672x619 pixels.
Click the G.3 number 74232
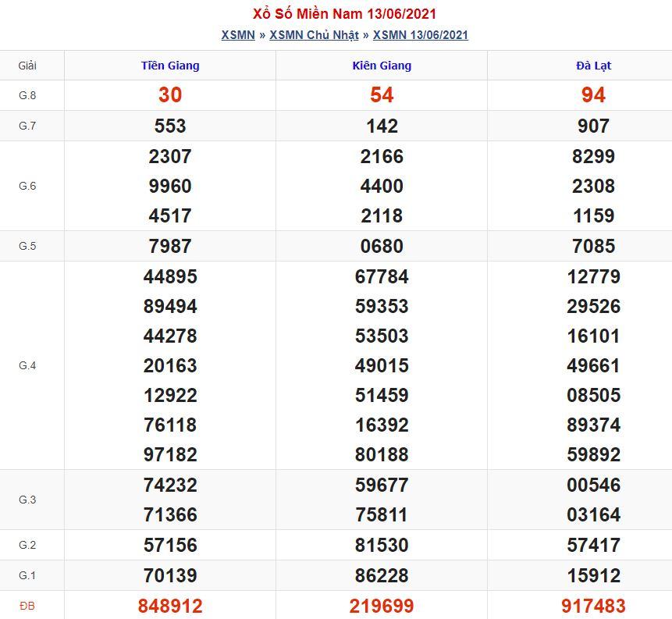point(170,485)
